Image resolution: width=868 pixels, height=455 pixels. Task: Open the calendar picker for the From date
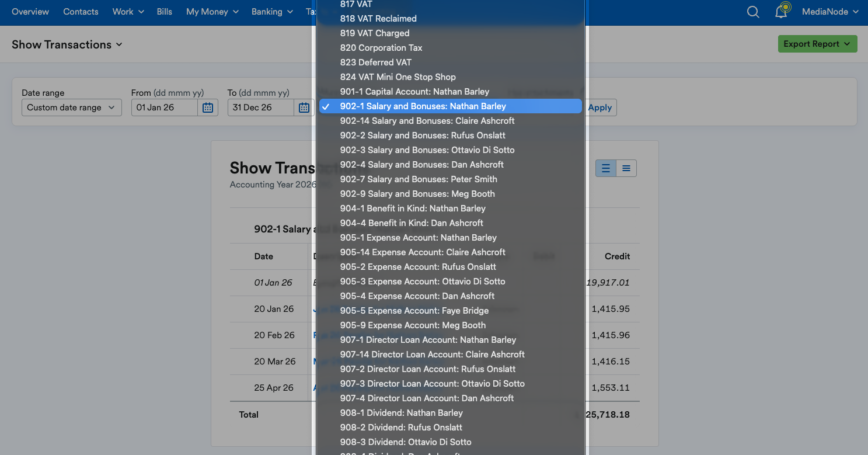(208, 107)
